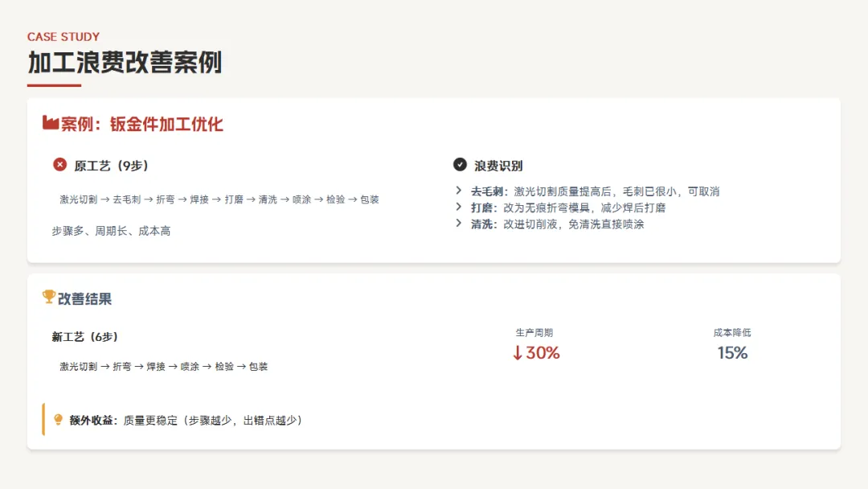Click the chevron before 打磨 item

pos(458,208)
